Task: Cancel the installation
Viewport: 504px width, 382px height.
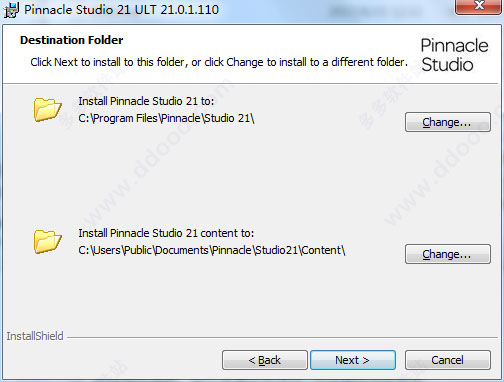Action: 448,360
